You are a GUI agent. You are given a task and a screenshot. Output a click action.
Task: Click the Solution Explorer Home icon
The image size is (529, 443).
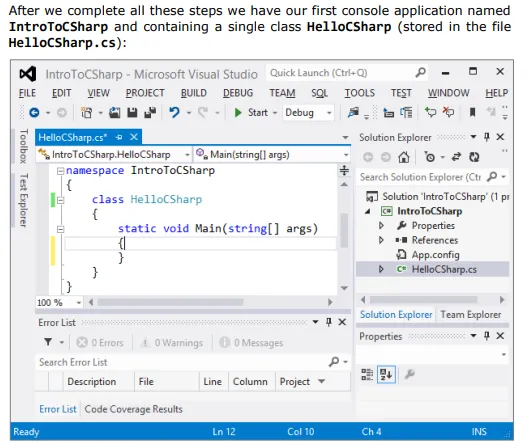coord(404,157)
